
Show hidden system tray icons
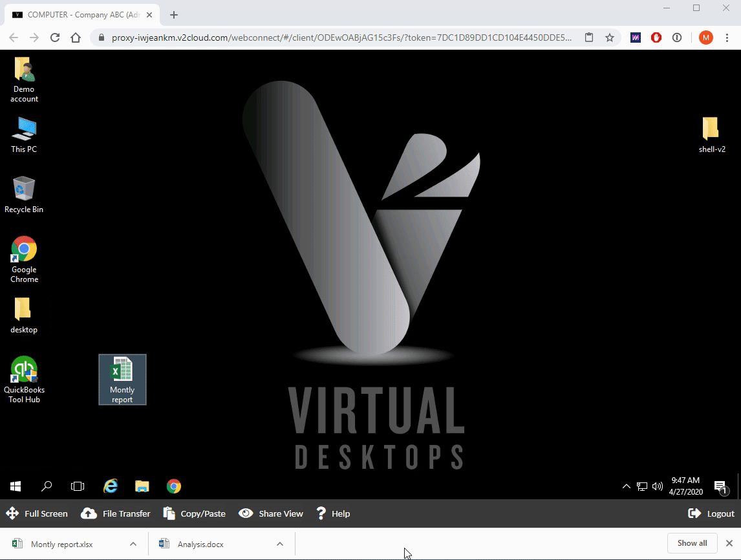click(626, 486)
